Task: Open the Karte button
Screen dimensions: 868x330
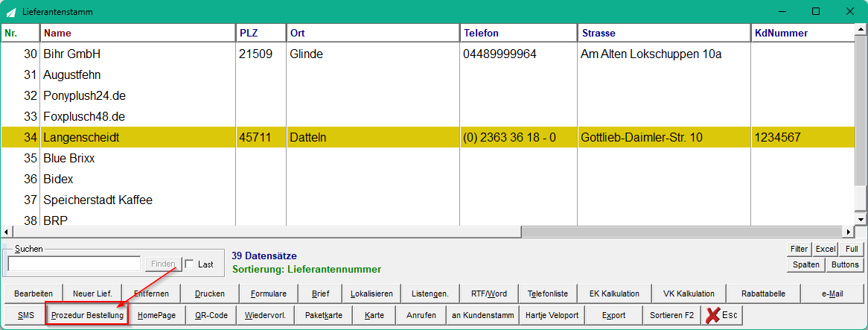Action: (x=374, y=315)
